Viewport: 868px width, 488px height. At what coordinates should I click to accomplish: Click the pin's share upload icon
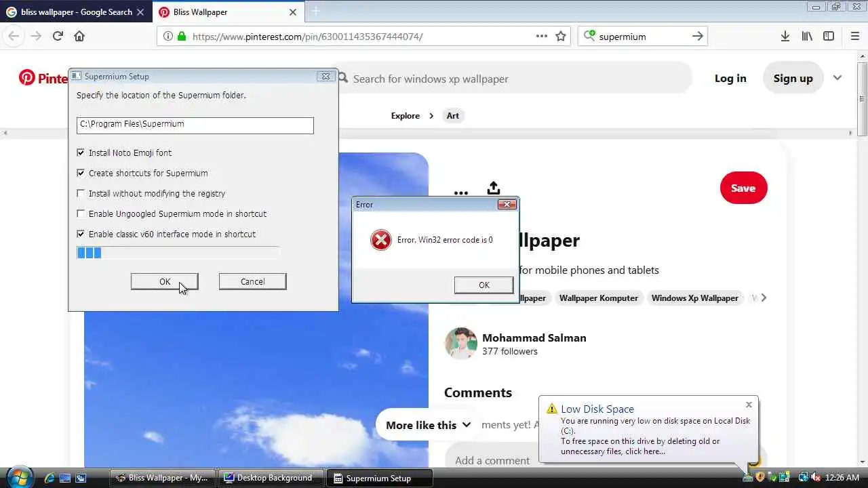(x=494, y=188)
